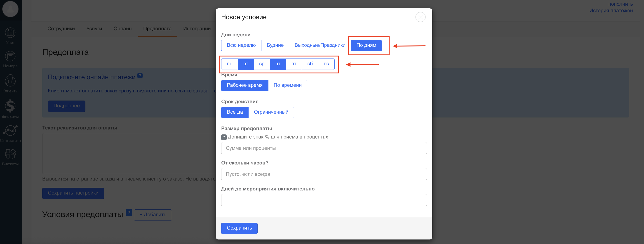Open the Виджеты sidebar icon
The height and width of the screenshot is (244, 644).
point(10,154)
